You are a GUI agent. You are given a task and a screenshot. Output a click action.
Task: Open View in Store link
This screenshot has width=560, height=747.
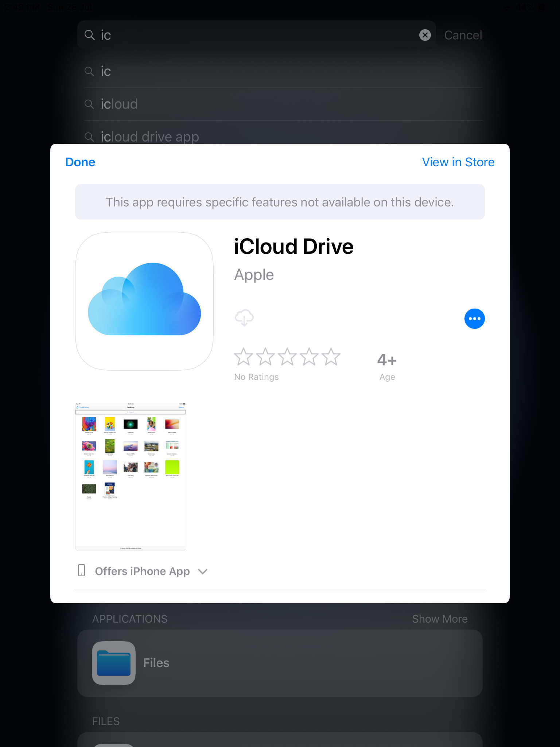(x=458, y=162)
